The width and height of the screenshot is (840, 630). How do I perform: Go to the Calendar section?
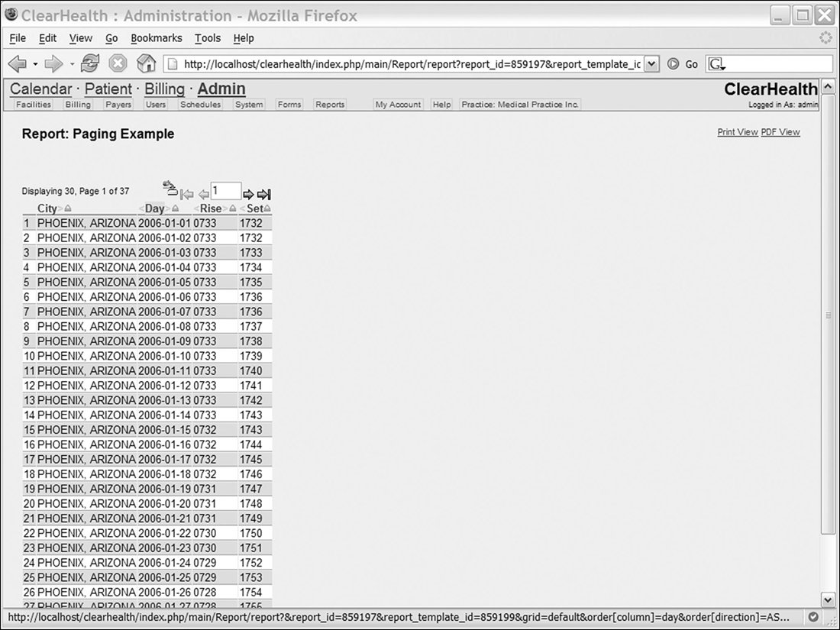pyautogui.click(x=40, y=89)
